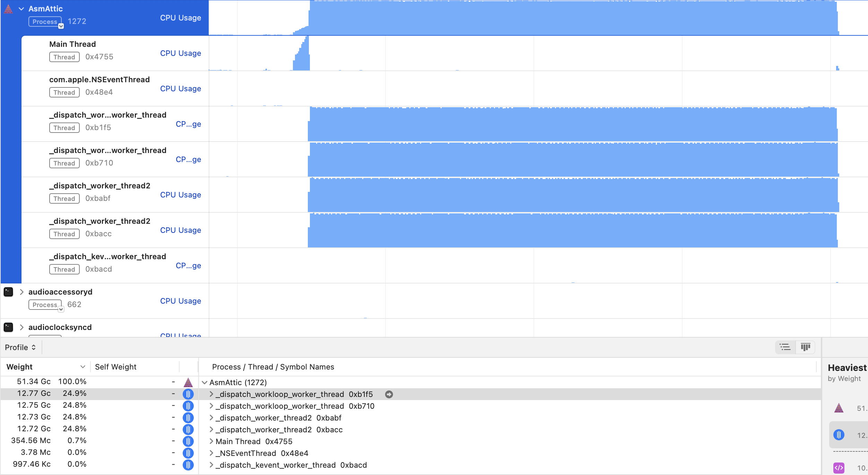868x475 pixels.
Task: Collapse the AsmAttic track chevron
Action: (21, 9)
